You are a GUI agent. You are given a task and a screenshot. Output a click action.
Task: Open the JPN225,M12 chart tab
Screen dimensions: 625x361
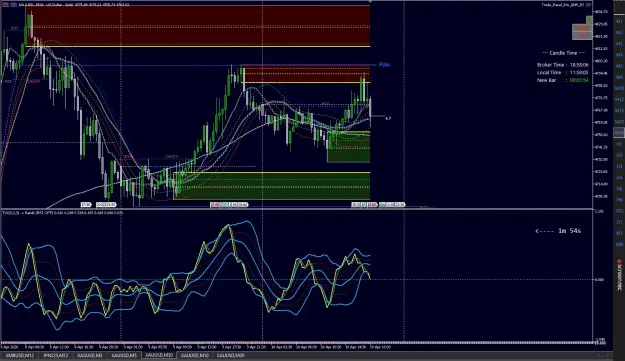coord(55,355)
